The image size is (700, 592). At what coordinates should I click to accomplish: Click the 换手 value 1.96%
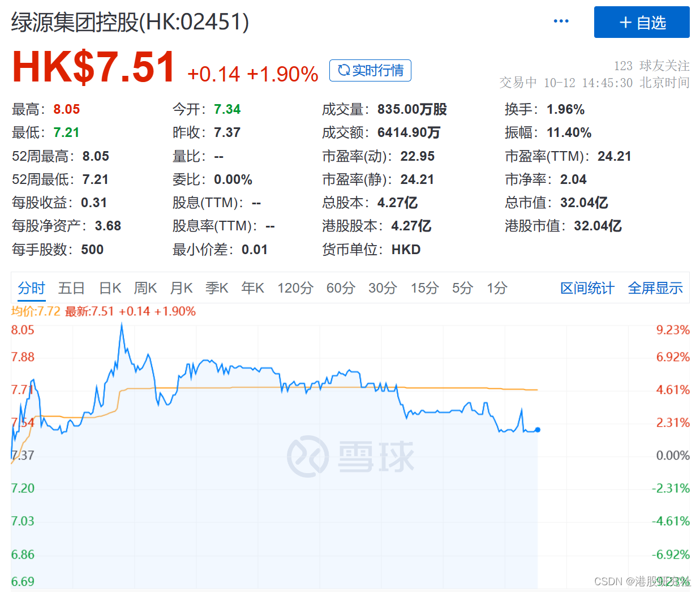(x=565, y=109)
